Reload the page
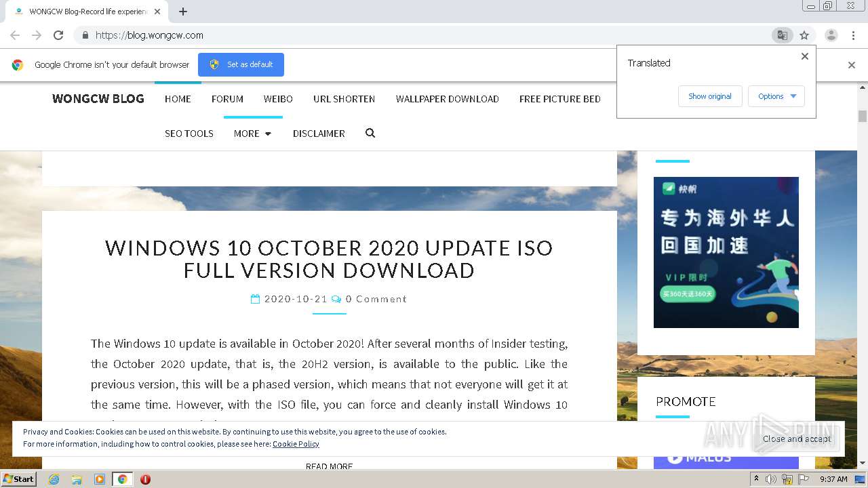The image size is (868, 488). pyautogui.click(x=58, y=35)
